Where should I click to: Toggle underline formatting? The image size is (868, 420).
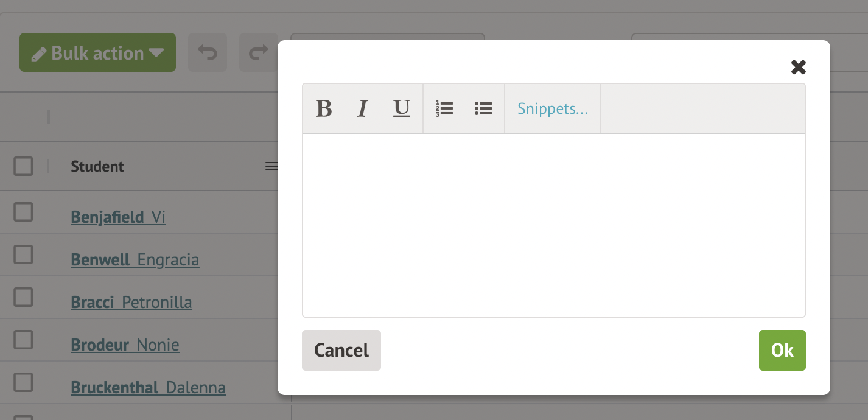pyautogui.click(x=402, y=109)
